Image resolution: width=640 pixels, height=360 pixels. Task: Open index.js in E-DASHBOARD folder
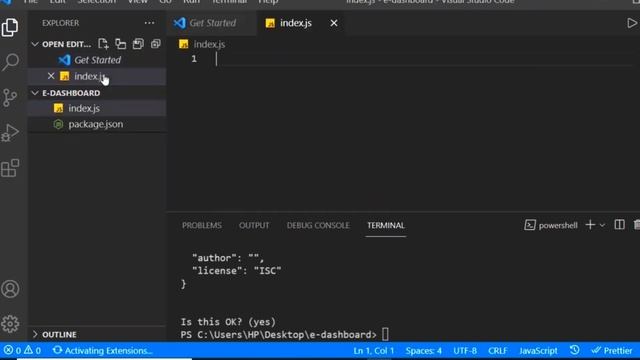(x=97, y=108)
